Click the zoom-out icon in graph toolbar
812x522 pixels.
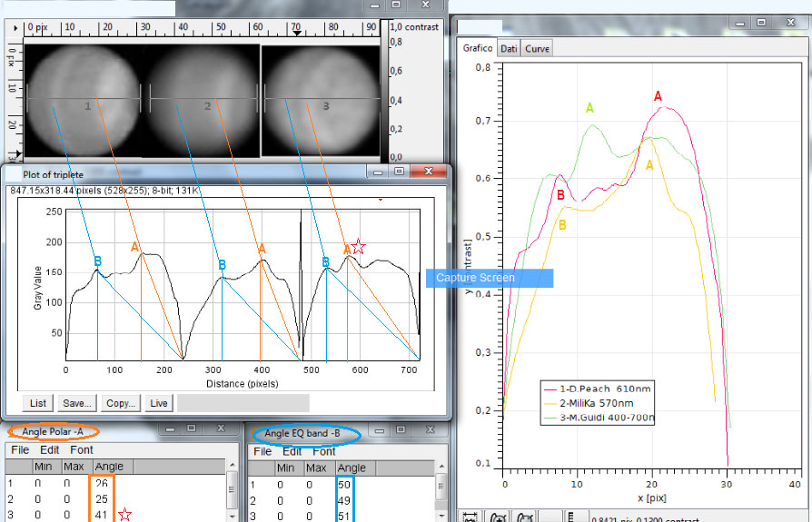click(525, 517)
